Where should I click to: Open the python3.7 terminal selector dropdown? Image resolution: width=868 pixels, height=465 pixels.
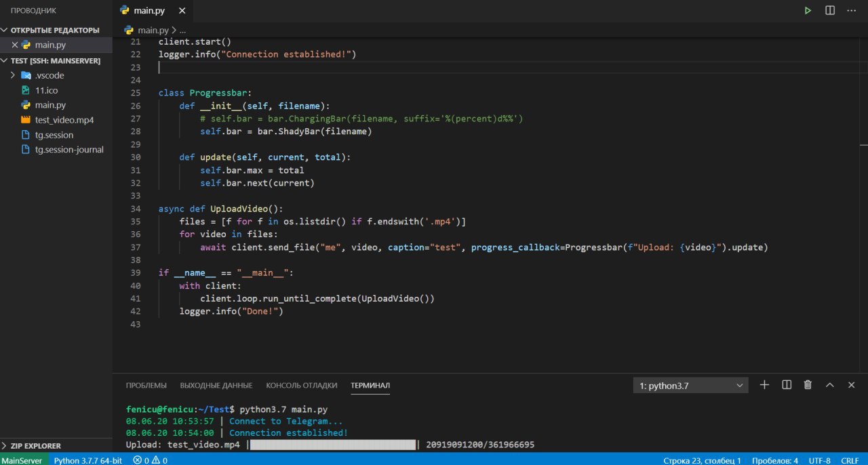pyautogui.click(x=690, y=386)
